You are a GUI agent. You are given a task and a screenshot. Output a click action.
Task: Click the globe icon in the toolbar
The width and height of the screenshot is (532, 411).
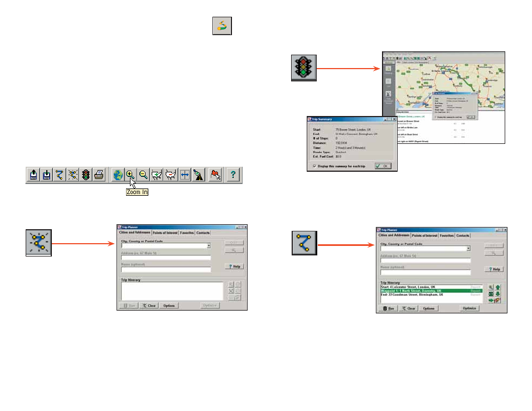(x=118, y=175)
